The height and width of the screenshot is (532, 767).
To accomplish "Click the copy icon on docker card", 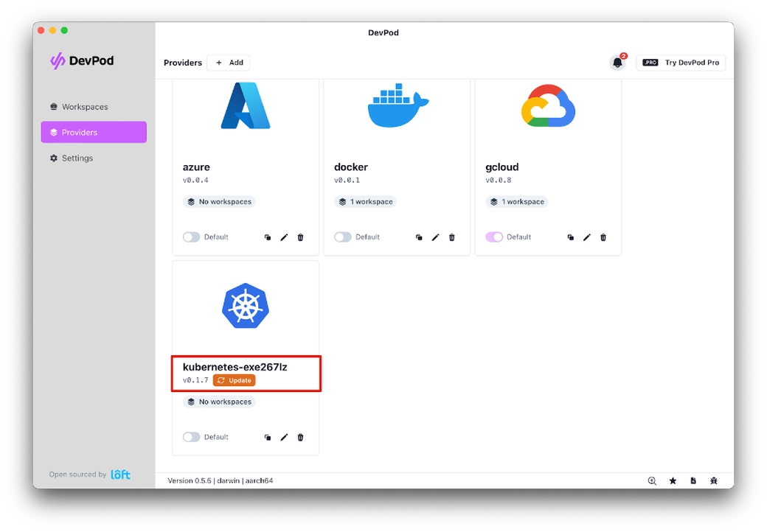I will (419, 237).
